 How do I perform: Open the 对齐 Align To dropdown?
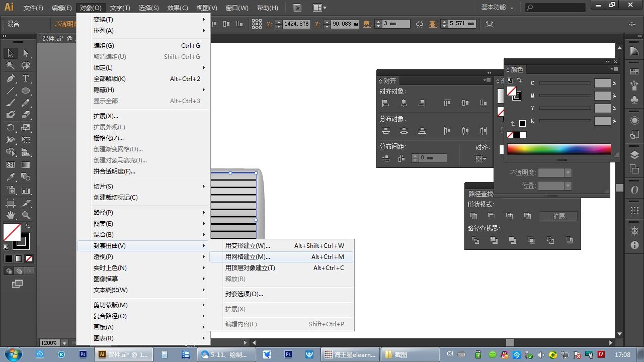pyautogui.click(x=481, y=158)
